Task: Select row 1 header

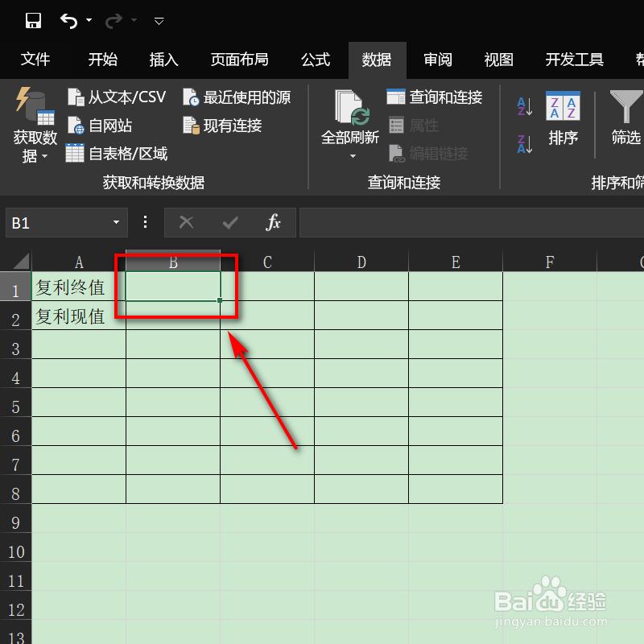Action: (x=15, y=287)
